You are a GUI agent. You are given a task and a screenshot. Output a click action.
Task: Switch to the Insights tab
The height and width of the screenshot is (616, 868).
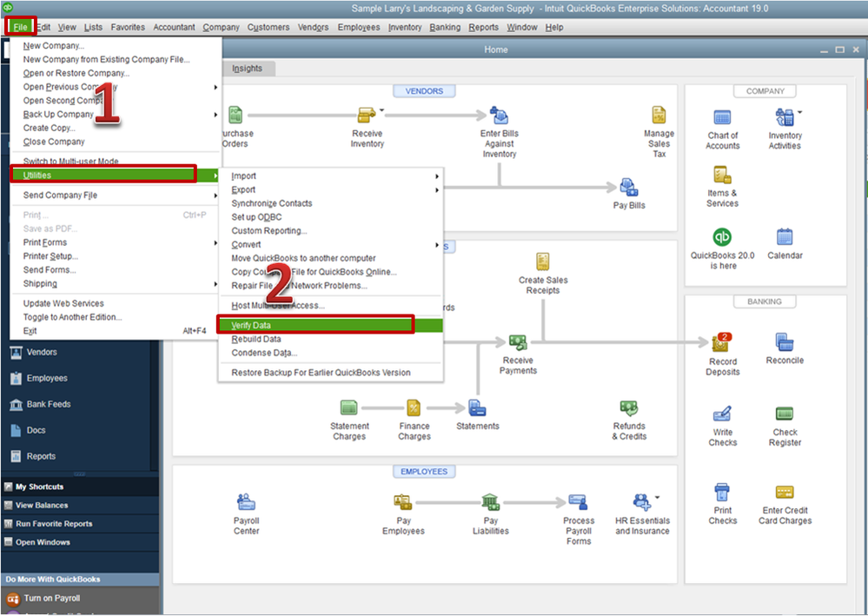(247, 69)
